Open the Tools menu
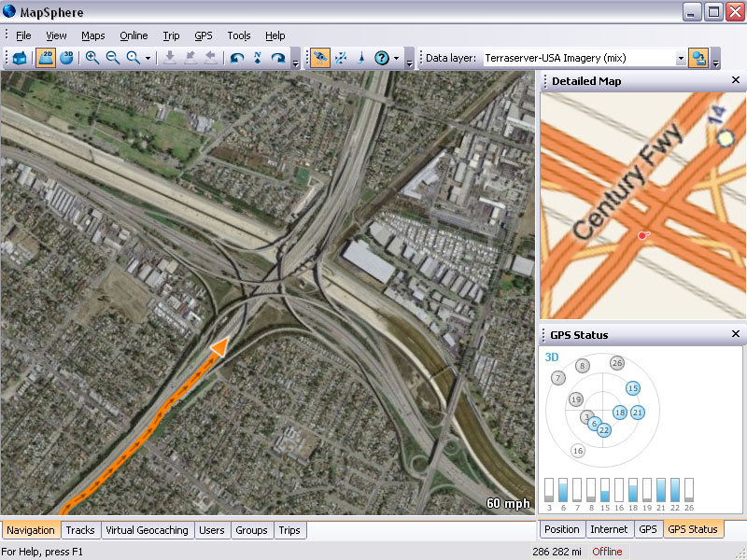The height and width of the screenshot is (560, 747). [x=239, y=35]
